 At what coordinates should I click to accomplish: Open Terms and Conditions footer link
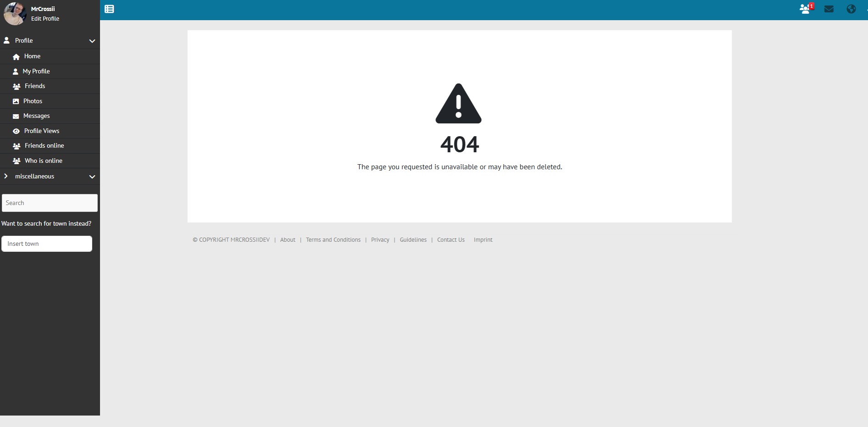click(333, 240)
